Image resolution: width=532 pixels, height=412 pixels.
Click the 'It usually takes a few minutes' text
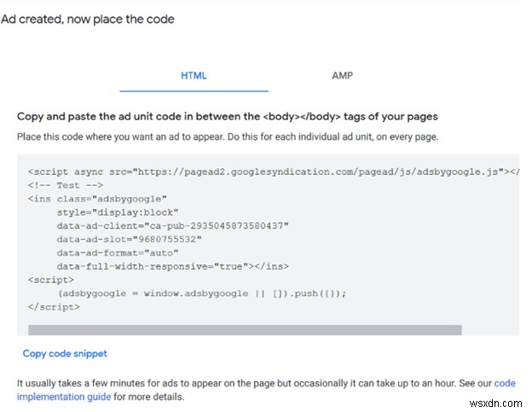coord(266,390)
